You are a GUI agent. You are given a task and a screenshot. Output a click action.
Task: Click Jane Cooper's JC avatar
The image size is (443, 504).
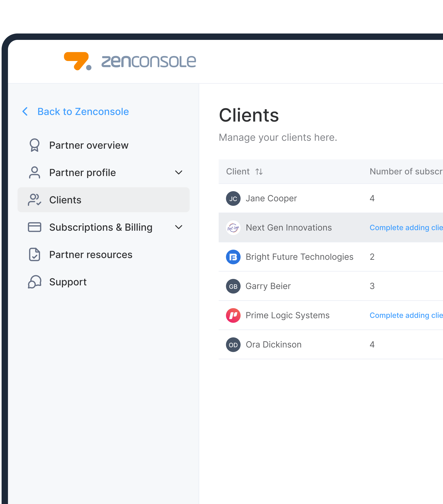233,199
